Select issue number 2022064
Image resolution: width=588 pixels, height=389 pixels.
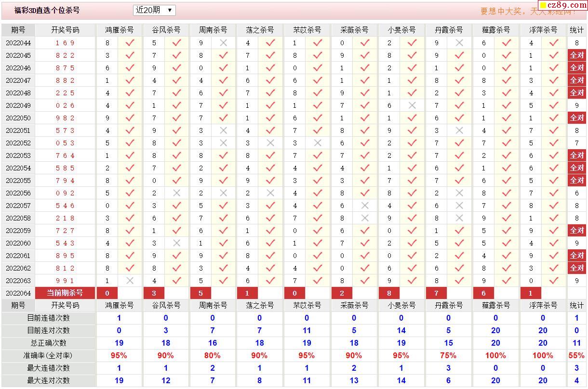pos(18,293)
